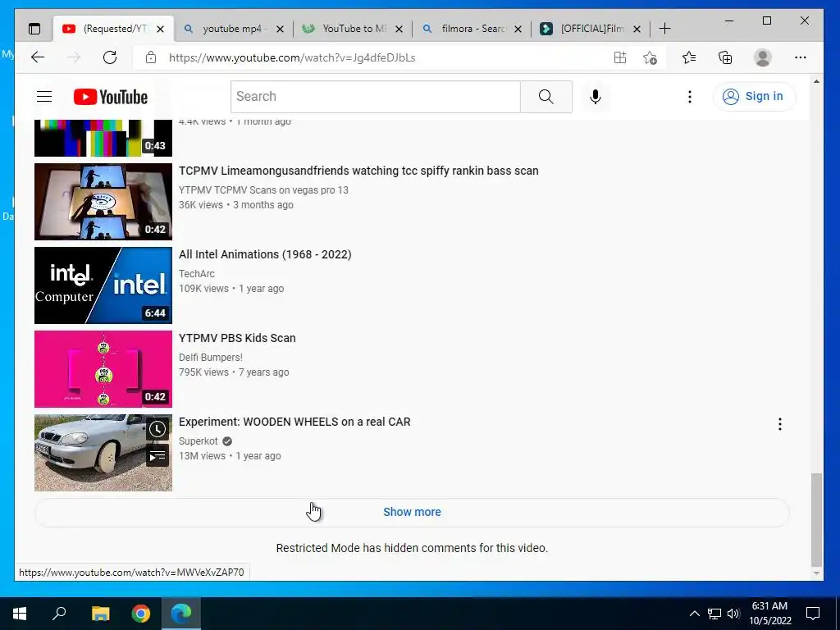Open Edge apps available icon in address bar
This screenshot has width=840, height=630.
tap(620, 57)
